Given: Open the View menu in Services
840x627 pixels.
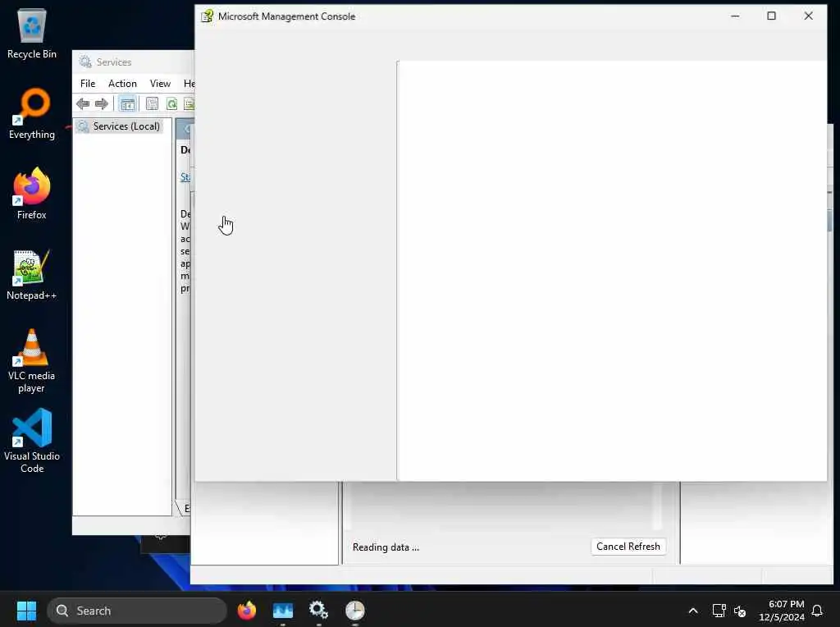Looking at the screenshot, I should 160,84.
